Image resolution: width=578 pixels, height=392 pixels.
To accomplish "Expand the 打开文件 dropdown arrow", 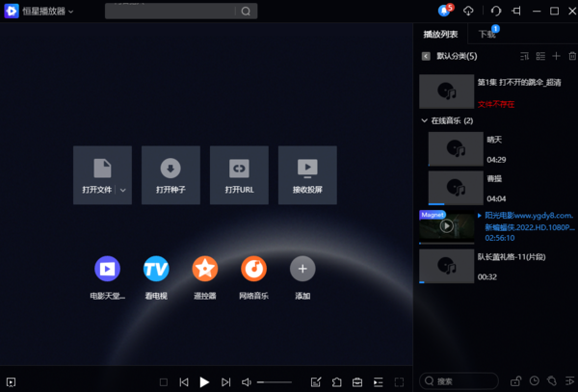I will (x=123, y=191).
